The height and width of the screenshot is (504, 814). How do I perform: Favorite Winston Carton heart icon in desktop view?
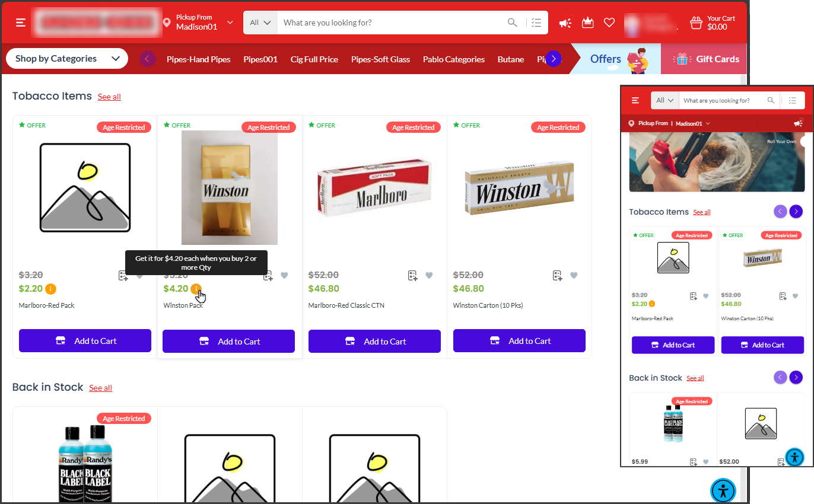pos(574,275)
